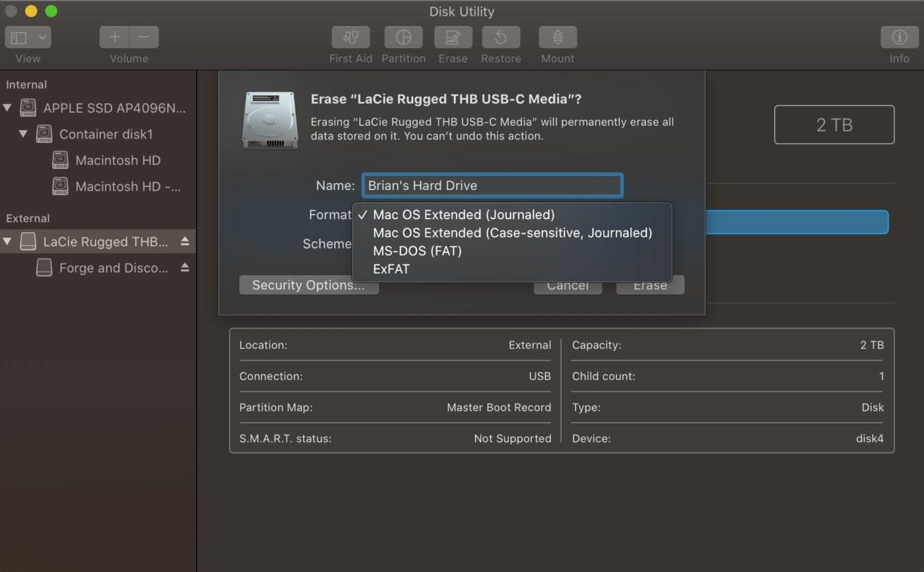Viewport: 924px width, 572px height.
Task: Click the 2 TB capacity indicator
Action: coord(834,124)
